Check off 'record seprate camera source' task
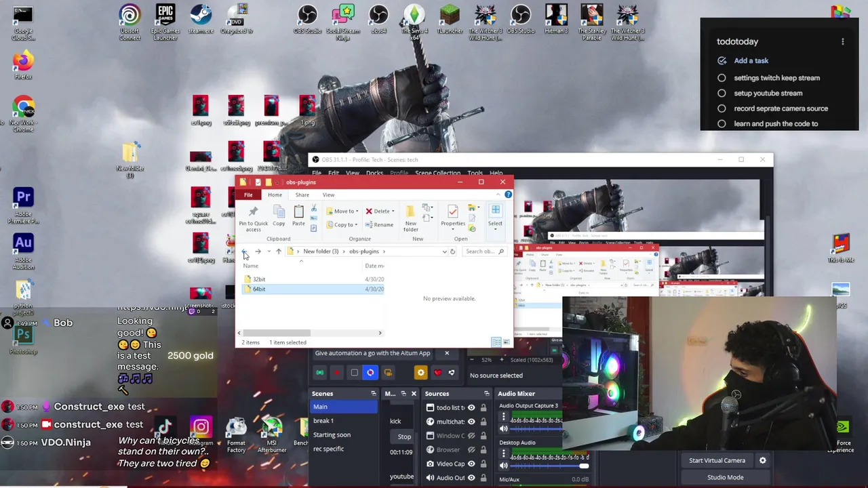The image size is (868, 488). pos(722,108)
